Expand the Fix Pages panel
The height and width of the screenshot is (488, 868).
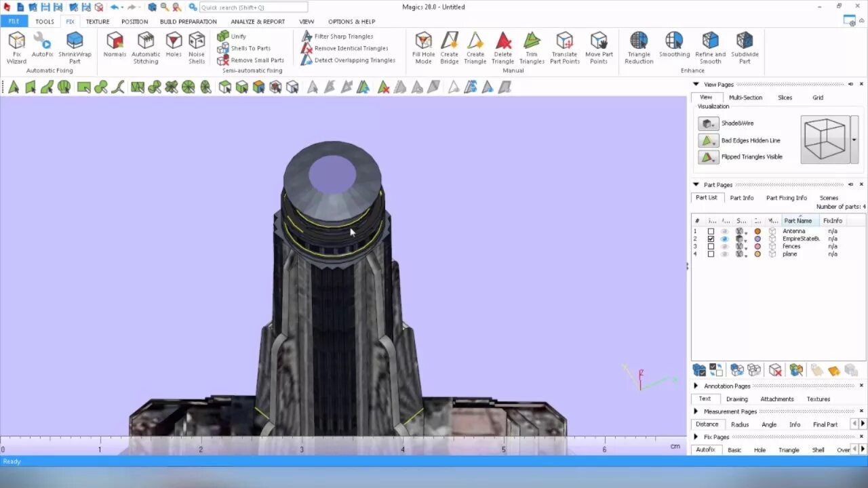(695, 437)
